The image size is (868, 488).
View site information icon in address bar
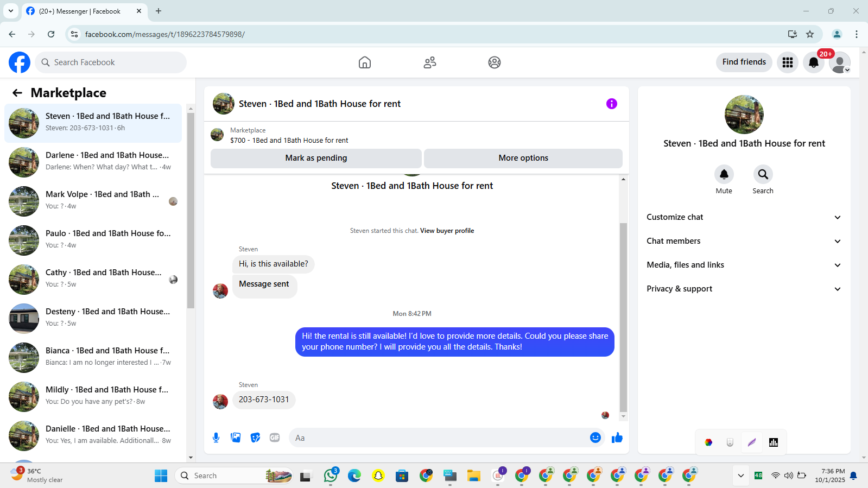pos(74,34)
